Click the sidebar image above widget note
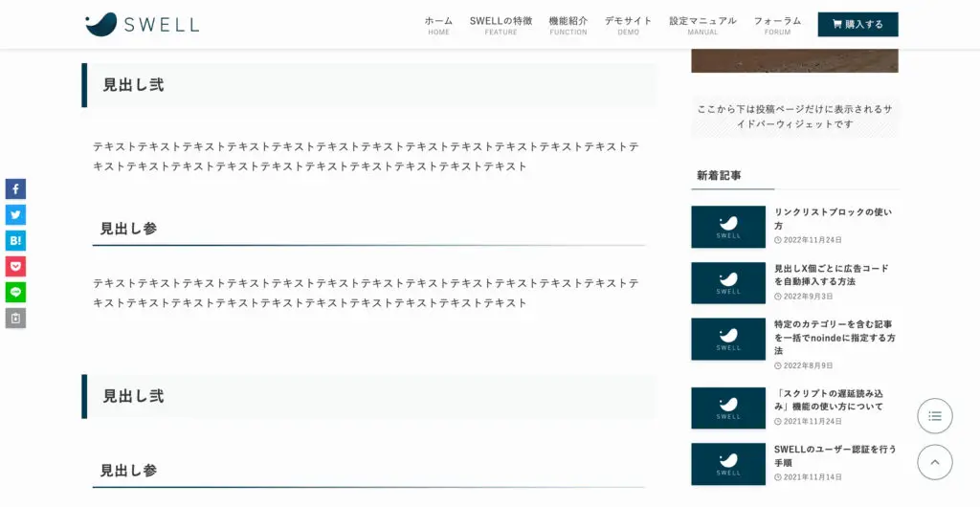This screenshot has height=507, width=980. (794, 61)
